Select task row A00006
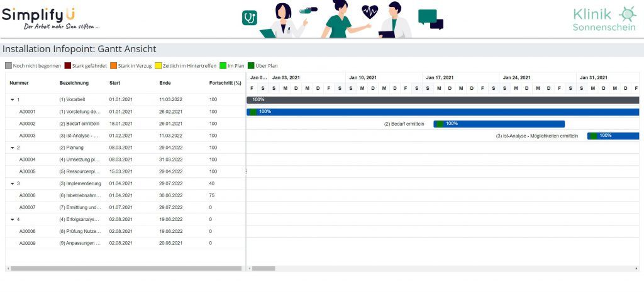Image resolution: width=644 pixels, height=292 pixels. point(125,196)
